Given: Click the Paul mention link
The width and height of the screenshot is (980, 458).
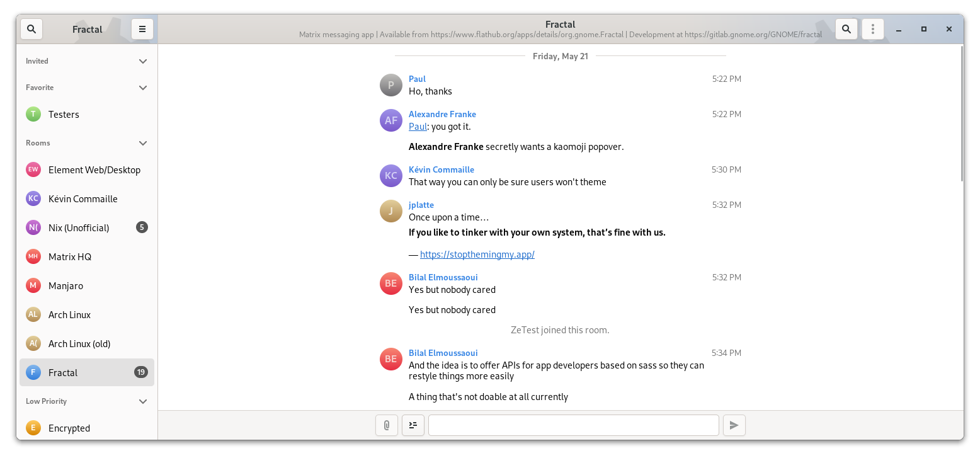Looking at the screenshot, I should coord(418,127).
